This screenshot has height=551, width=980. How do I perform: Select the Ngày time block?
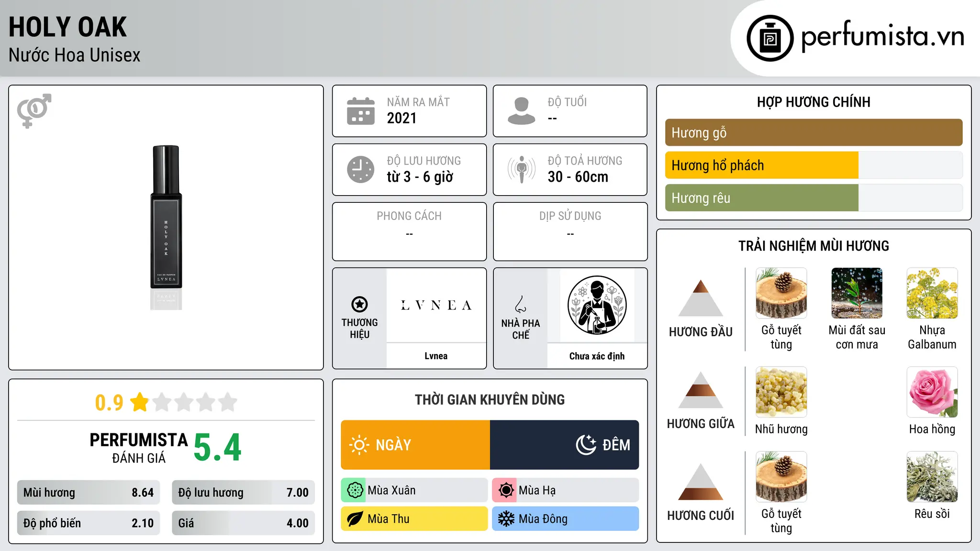415,445
